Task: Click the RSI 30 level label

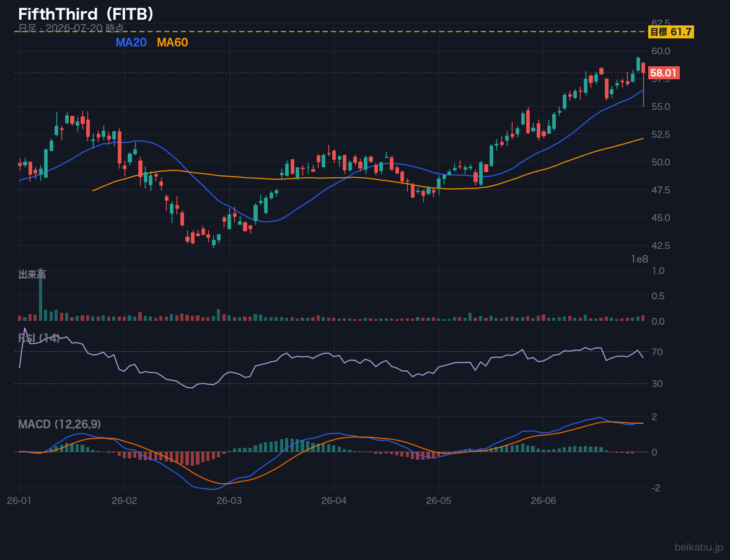Action: click(657, 384)
